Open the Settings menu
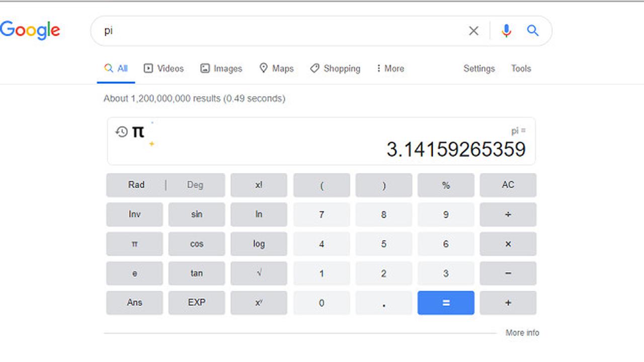 (x=478, y=68)
